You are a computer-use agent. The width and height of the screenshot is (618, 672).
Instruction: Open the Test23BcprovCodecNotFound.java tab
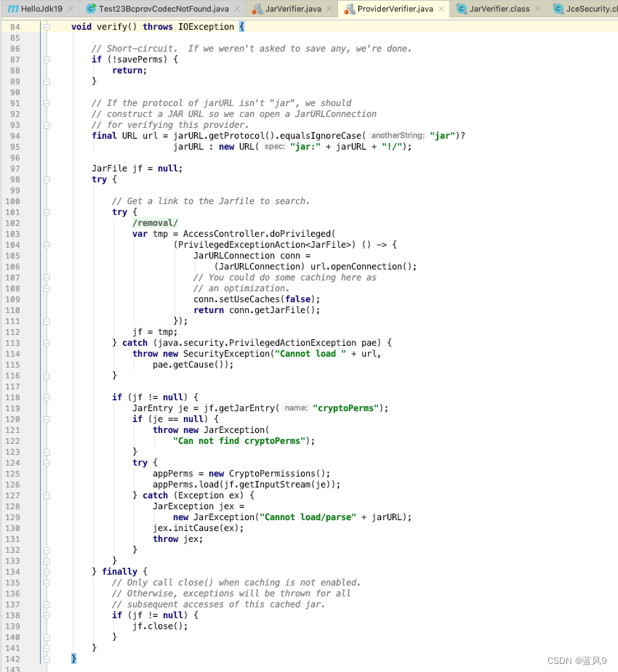coord(164,9)
